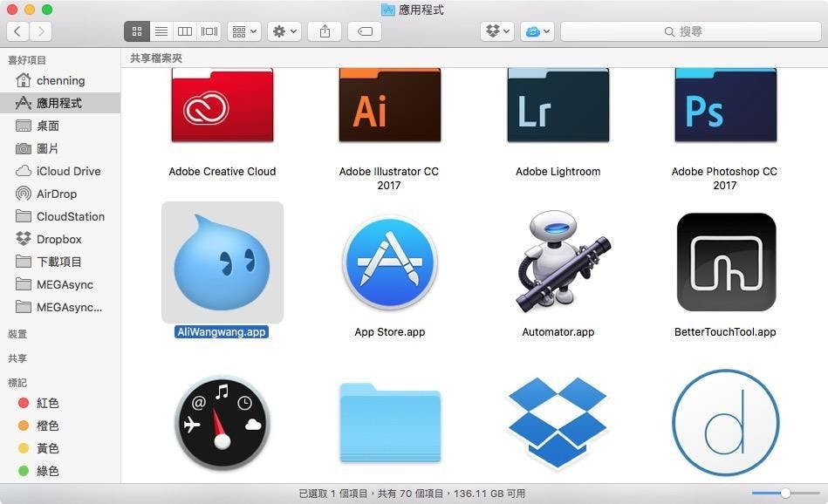The height and width of the screenshot is (504, 828).
Task: Click the AliWangwang.app file name
Action: tap(222, 332)
